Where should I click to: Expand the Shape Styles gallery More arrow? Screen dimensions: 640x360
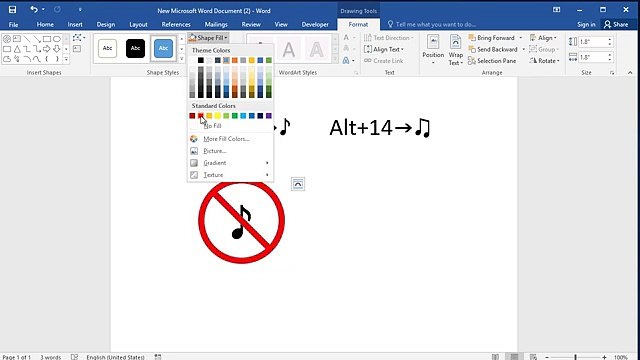[x=182, y=59]
